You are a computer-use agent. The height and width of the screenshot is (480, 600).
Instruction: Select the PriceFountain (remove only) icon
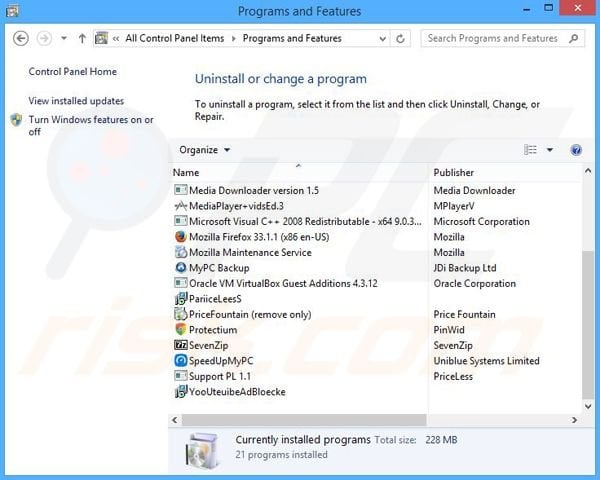(x=181, y=314)
